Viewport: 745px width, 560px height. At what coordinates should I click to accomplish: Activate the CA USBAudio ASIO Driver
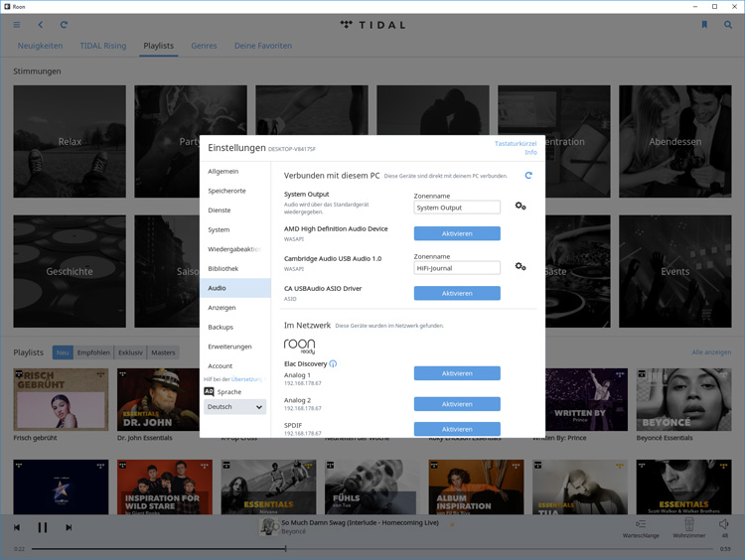click(457, 294)
